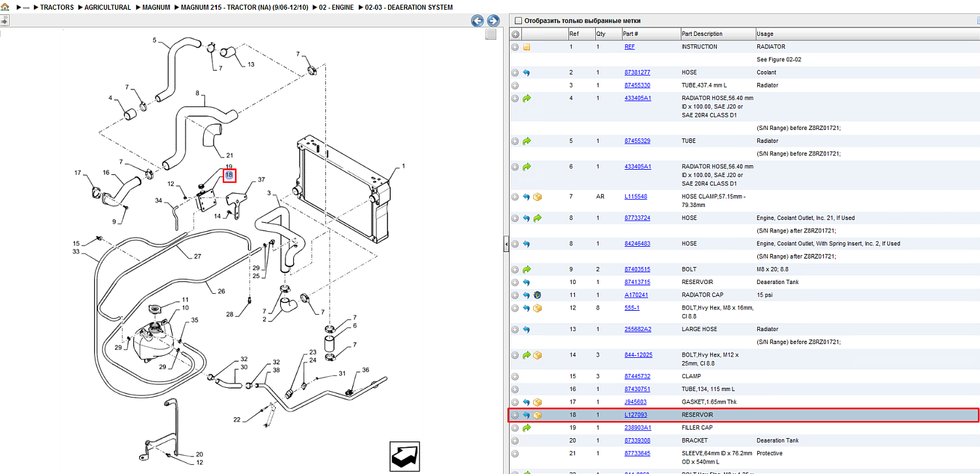Expand the RADIATOR CAP row plus icon
The width and height of the screenshot is (980, 474).
tap(515, 295)
